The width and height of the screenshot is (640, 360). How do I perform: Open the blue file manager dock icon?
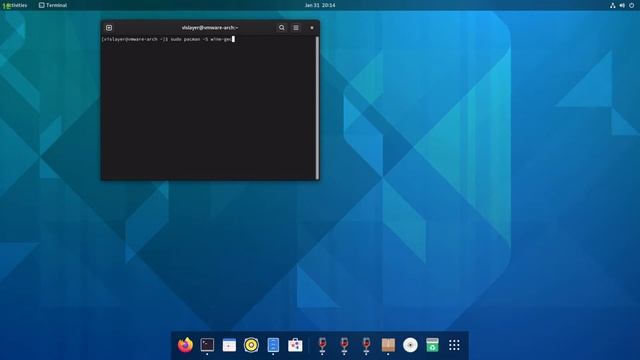tap(273, 345)
